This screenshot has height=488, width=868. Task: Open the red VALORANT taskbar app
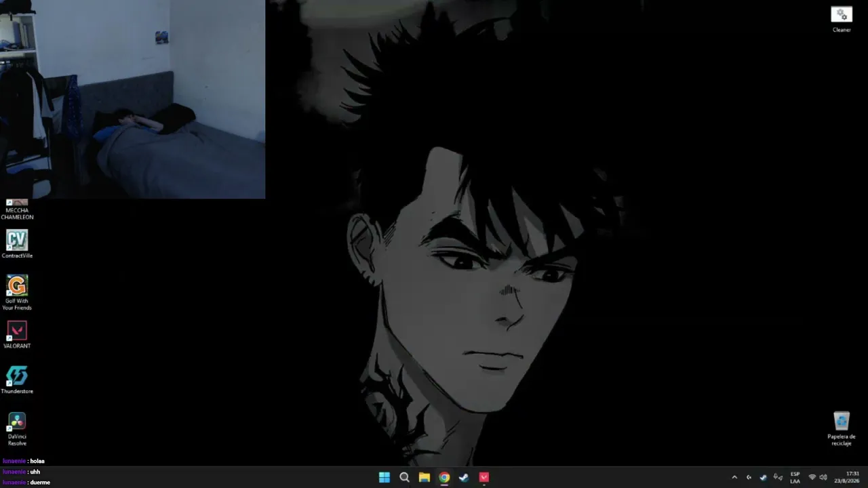pyautogui.click(x=484, y=477)
